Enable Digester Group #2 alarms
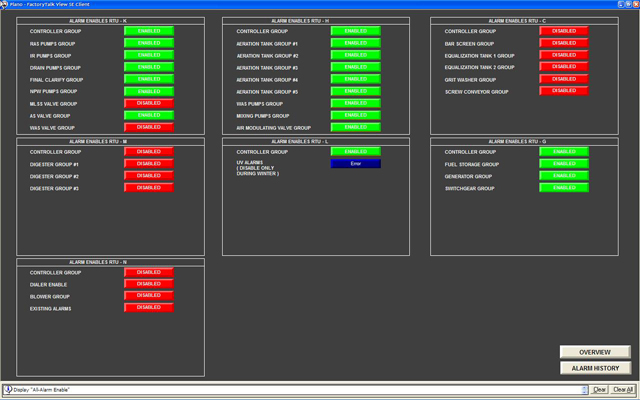This screenshot has height=400, width=640. (x=148, y=176)
